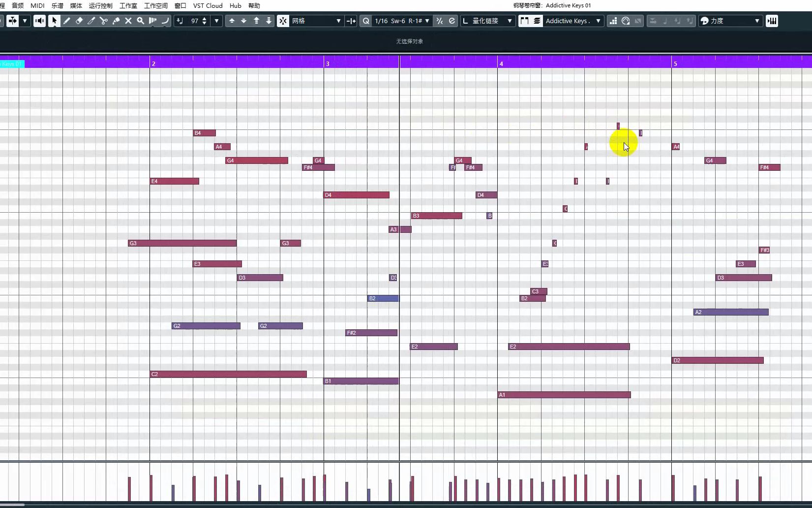
Task: Select the F#2 note in bar 3
Action: 371,333
